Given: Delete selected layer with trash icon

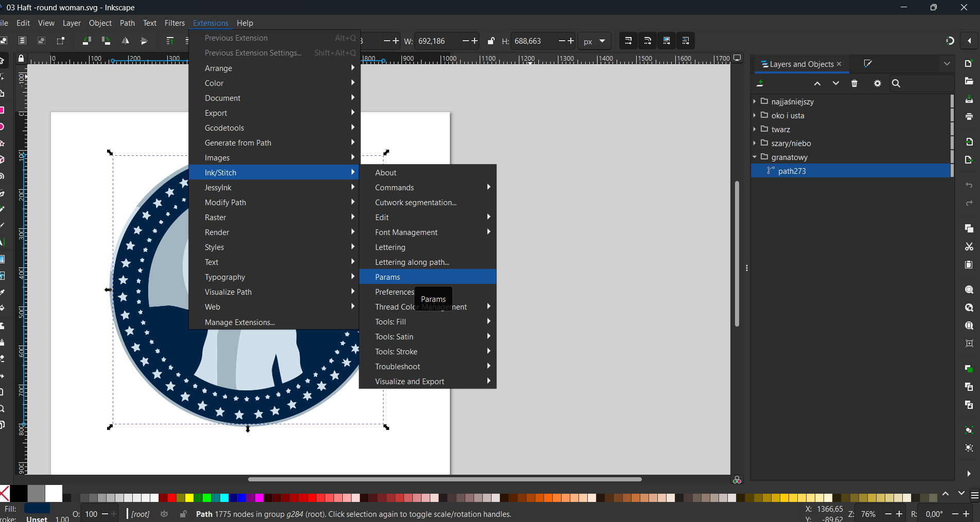Looking at the screenshot, I should point(854,83).
